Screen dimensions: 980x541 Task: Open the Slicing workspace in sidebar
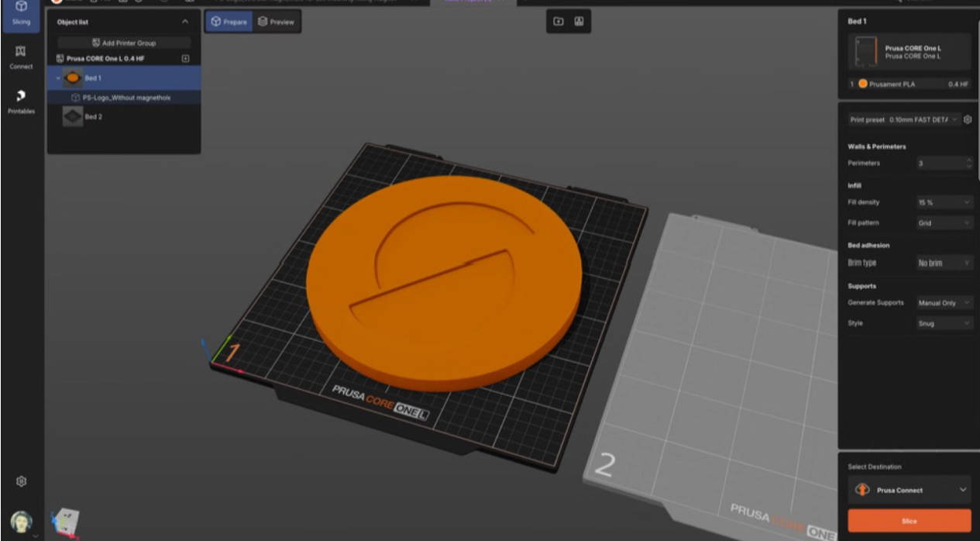(21, 13)
